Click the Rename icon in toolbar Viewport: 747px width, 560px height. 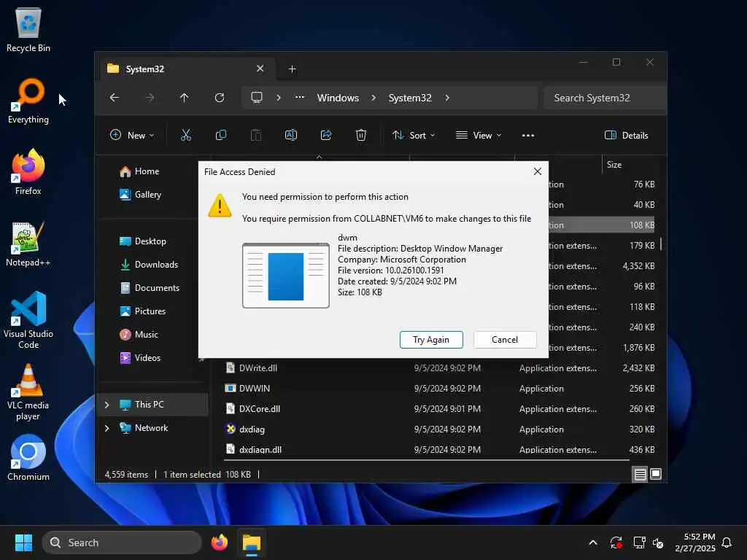(290, 135)
